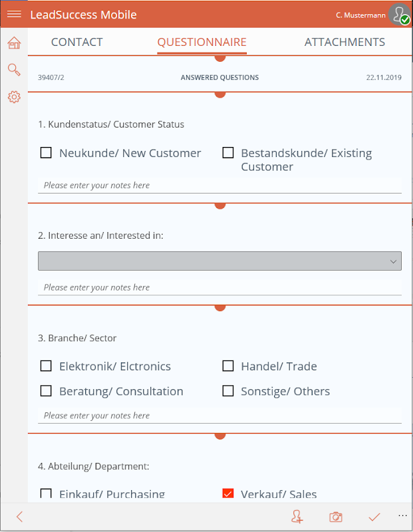Image resolution: width=413 pixels, height=532 pixels.
Task: Click the notes field under Branche/ Sector
Action: pos(219,416)
